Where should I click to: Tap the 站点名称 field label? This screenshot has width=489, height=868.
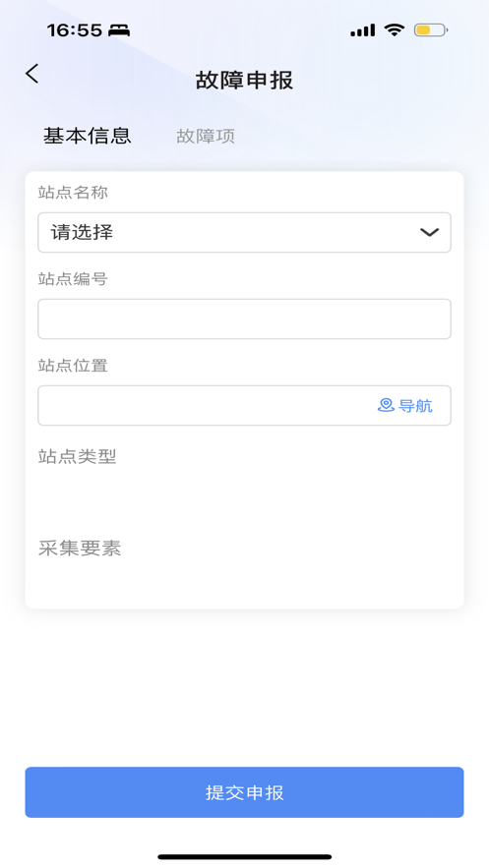pos(73,193)
